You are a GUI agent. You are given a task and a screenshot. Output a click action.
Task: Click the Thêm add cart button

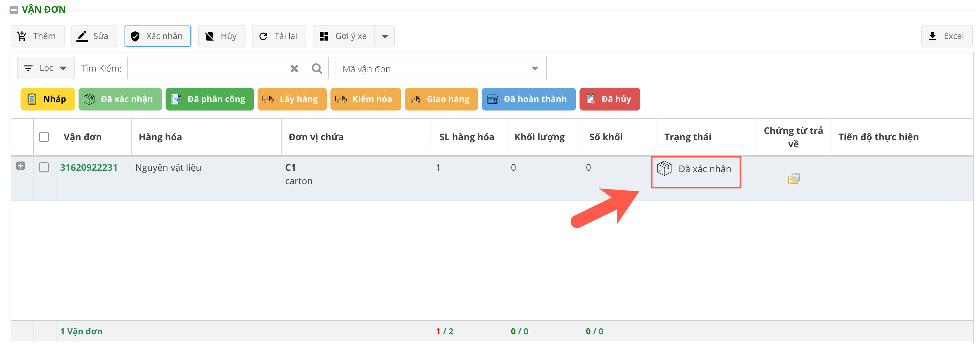click(x=37, y=36)
